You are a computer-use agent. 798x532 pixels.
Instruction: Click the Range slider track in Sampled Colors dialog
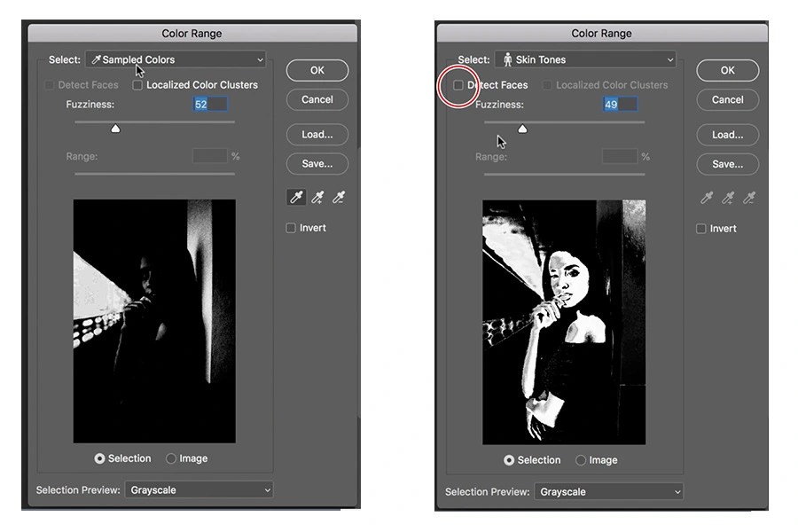click(x=154, y=174)
